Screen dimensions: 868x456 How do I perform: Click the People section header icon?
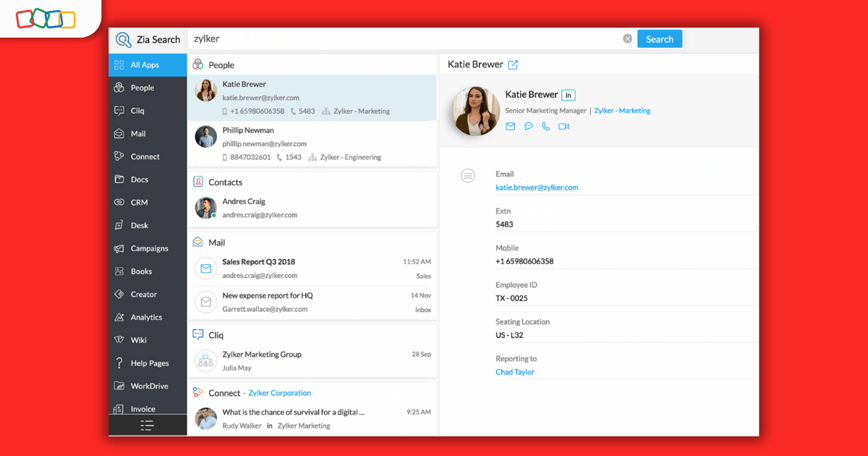pos(197,64)
